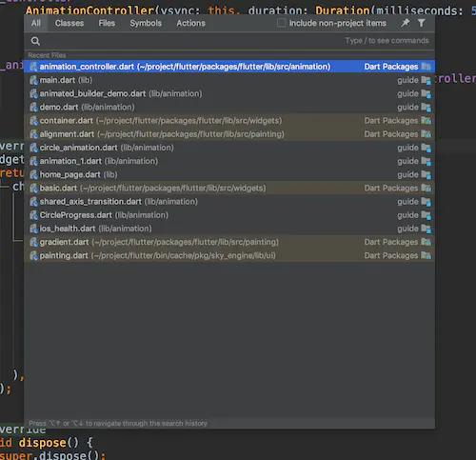Select CircleProgress.dart in list
The image size is (476, 460).
pos(229,215)
